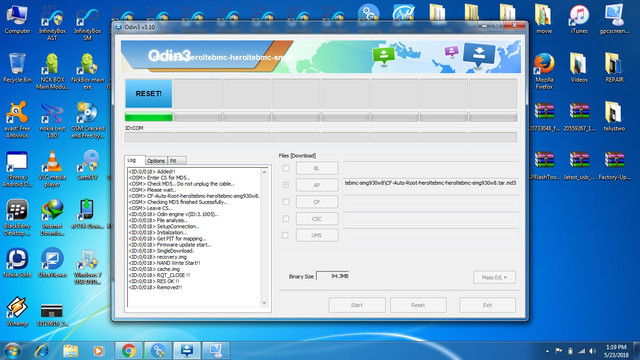Click the blue RESET! status box
This screenshot has width=640, height=360.
click(149, 93)
